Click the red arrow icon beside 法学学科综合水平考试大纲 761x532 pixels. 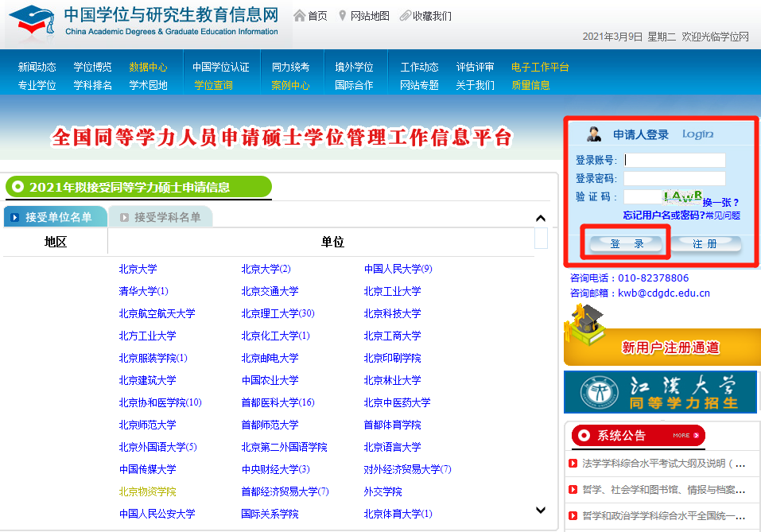tap(573, 463)
